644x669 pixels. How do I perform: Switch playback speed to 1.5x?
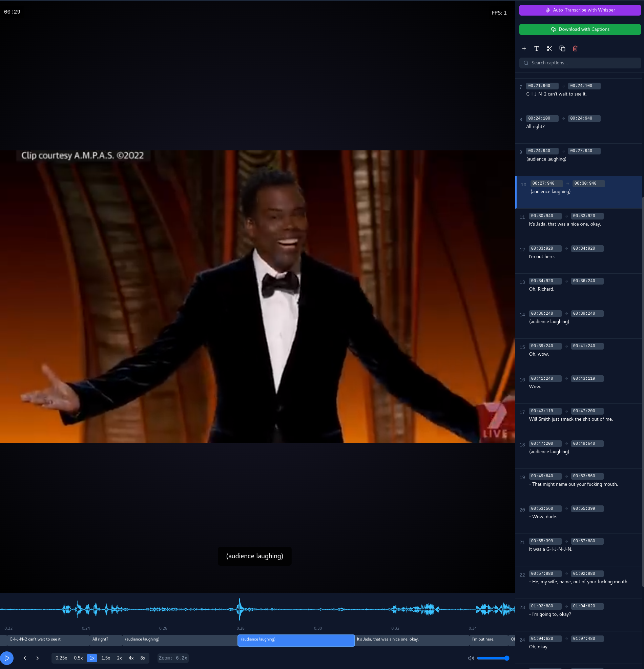(x=105, y=658)
